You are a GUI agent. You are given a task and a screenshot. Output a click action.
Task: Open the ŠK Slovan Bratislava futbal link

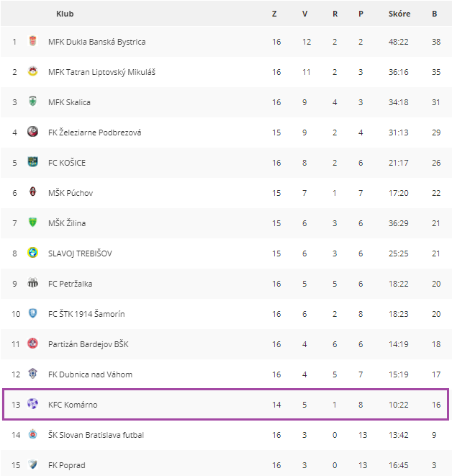coord(96,435)
